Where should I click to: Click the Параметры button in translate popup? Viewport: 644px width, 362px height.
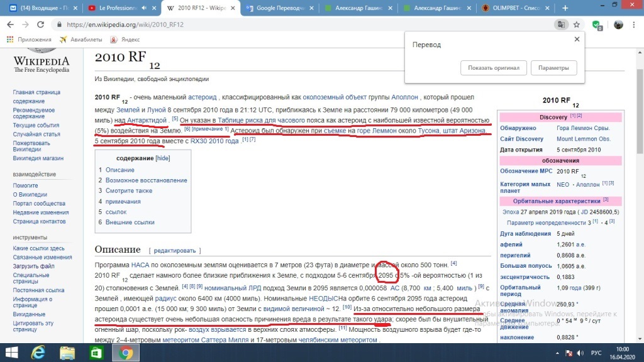coord(553,68)
